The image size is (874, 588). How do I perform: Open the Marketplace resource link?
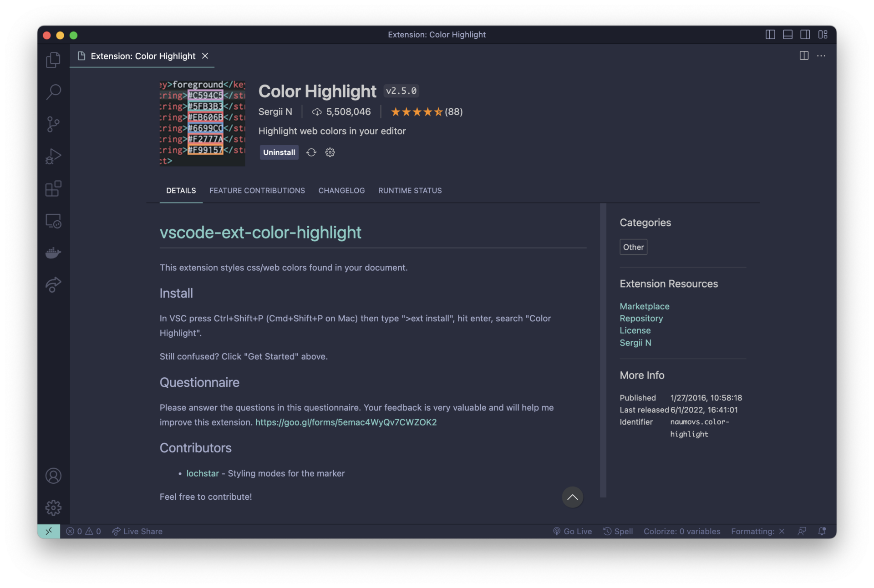pyautogui.click(x=644, y=306)
